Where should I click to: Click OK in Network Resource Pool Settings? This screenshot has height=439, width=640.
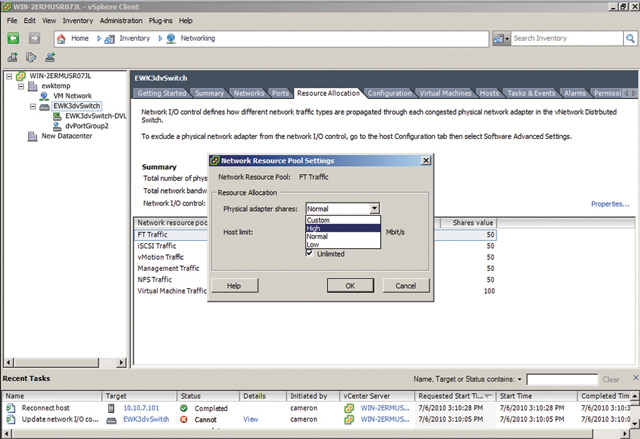point(350,286)
